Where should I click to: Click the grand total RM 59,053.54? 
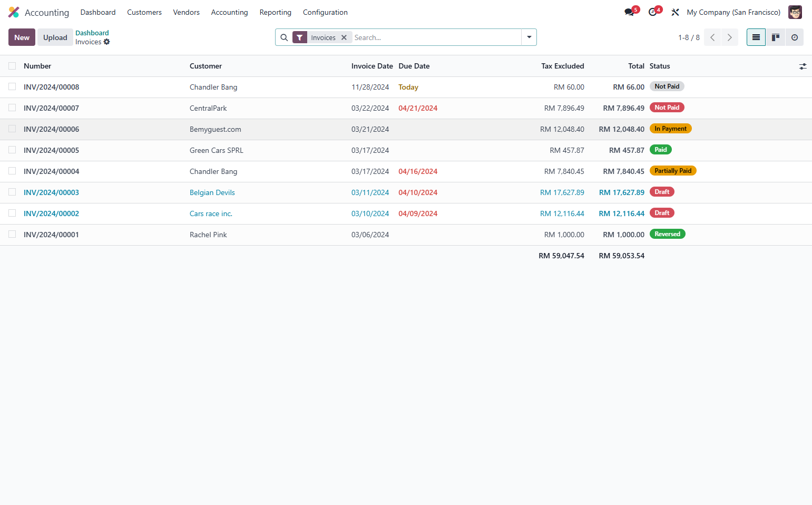[x=622, y=256]
